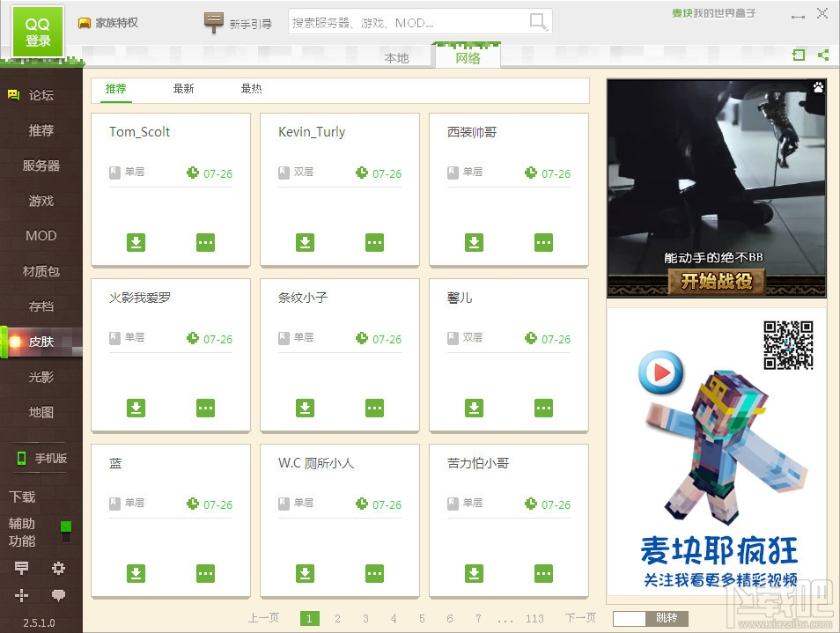Open the feedback bubble icon at bottom
Image resolution: width=840 pixels, height=633 pixels.
pyautogui.click(x=58, y=597)
